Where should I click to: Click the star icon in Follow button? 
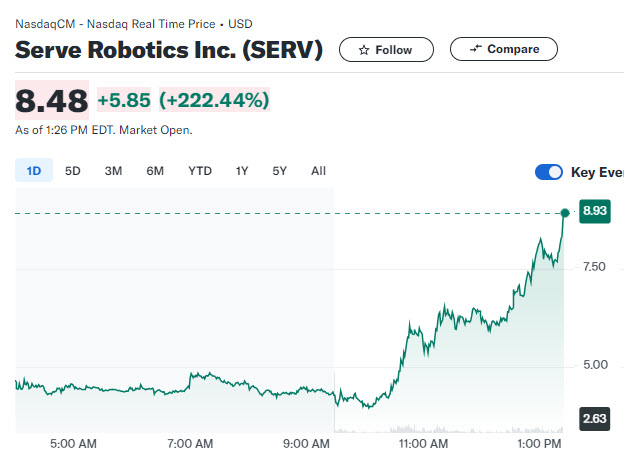pos(364,50)
